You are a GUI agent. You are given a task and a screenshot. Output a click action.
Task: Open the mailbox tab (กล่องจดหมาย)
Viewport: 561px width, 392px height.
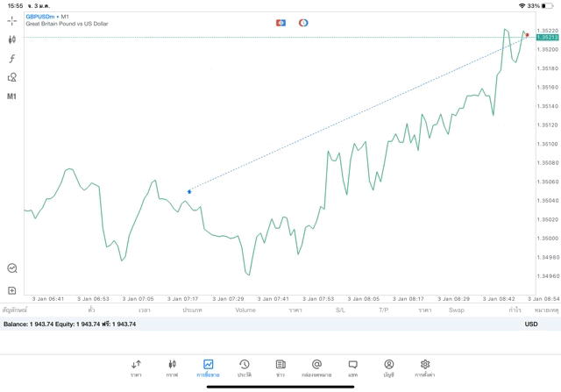tap(316, 367)
